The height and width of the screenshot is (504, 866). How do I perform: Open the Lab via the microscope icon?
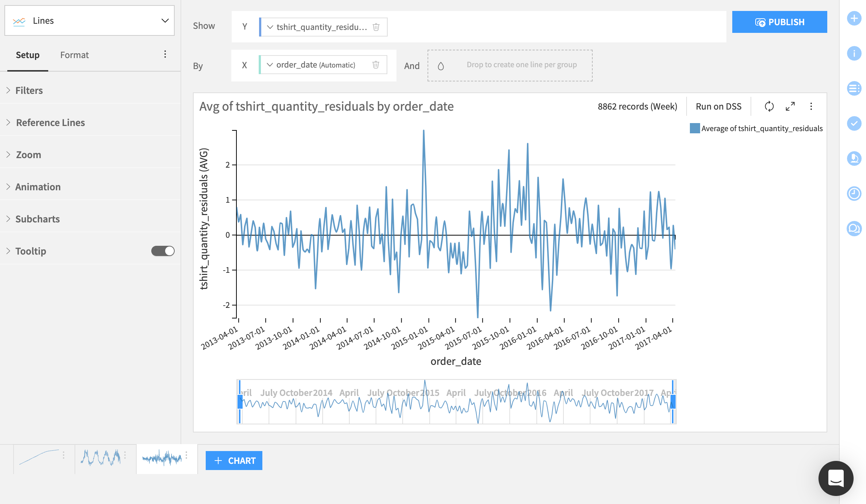[x=854, y=159]
